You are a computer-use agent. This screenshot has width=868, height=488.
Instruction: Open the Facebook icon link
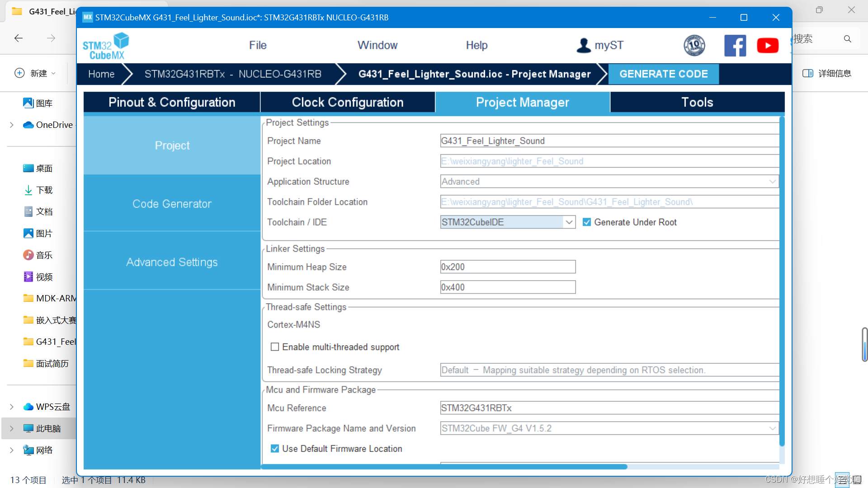[x=735, y=45]
